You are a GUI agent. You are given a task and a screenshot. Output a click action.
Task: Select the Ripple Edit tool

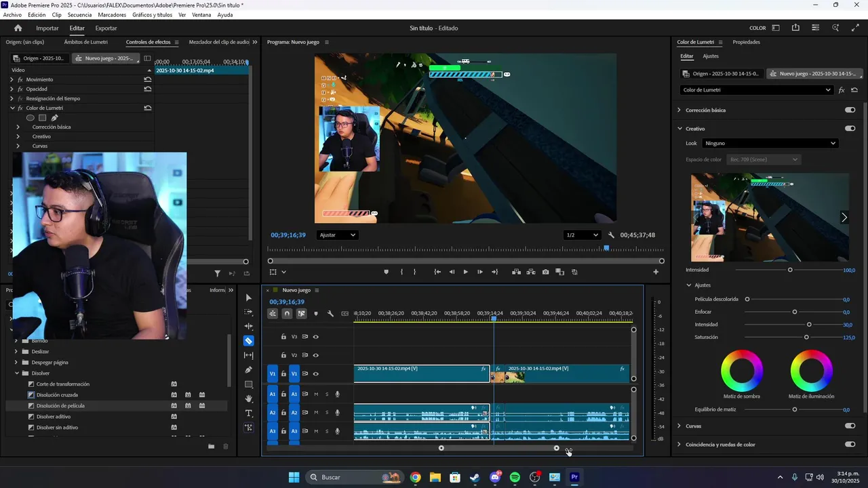248,326
